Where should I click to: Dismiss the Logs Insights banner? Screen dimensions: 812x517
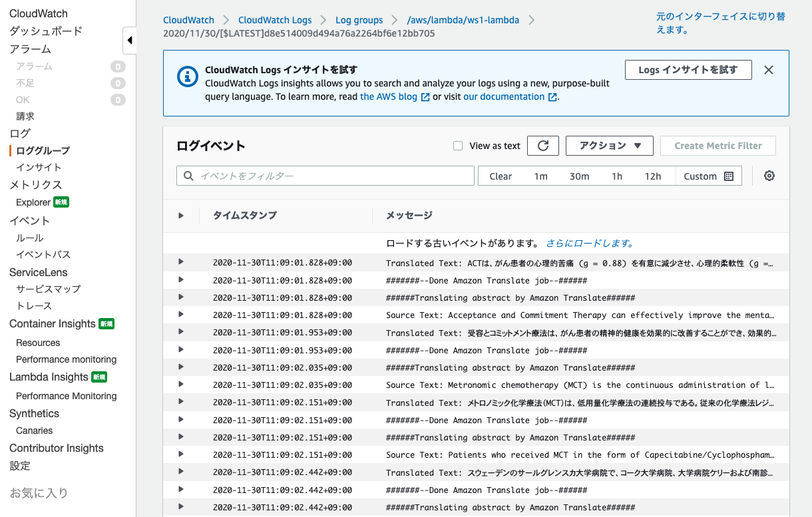pos(769,70)
